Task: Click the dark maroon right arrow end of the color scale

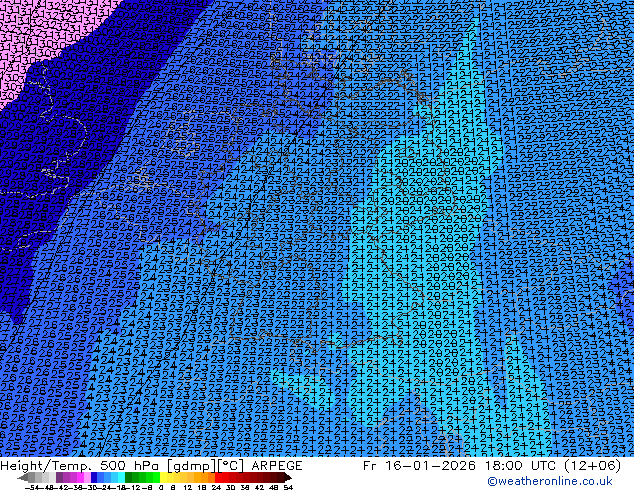Action: [288, 477]
